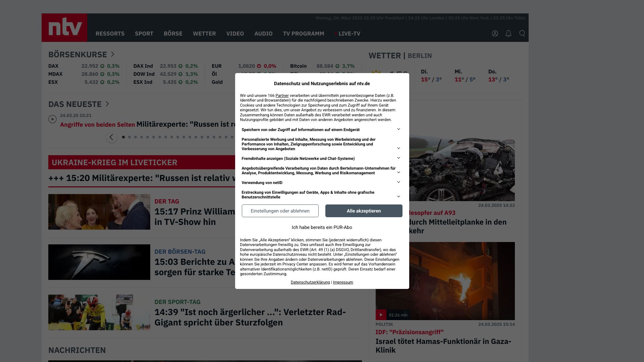Screen dimensions: 644x362
Task: Expand Verwendung von netID section
Action: point(398,182)
